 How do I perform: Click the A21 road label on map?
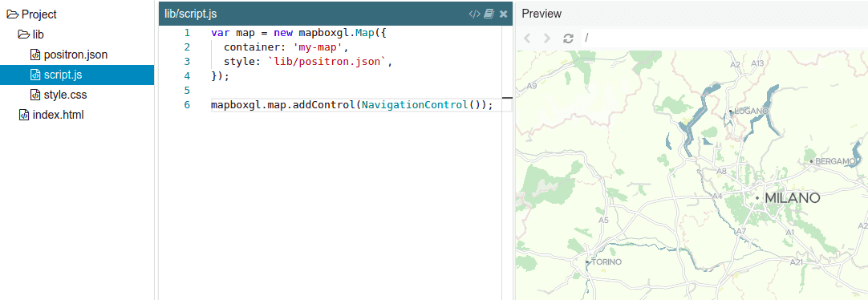point(797,261)
